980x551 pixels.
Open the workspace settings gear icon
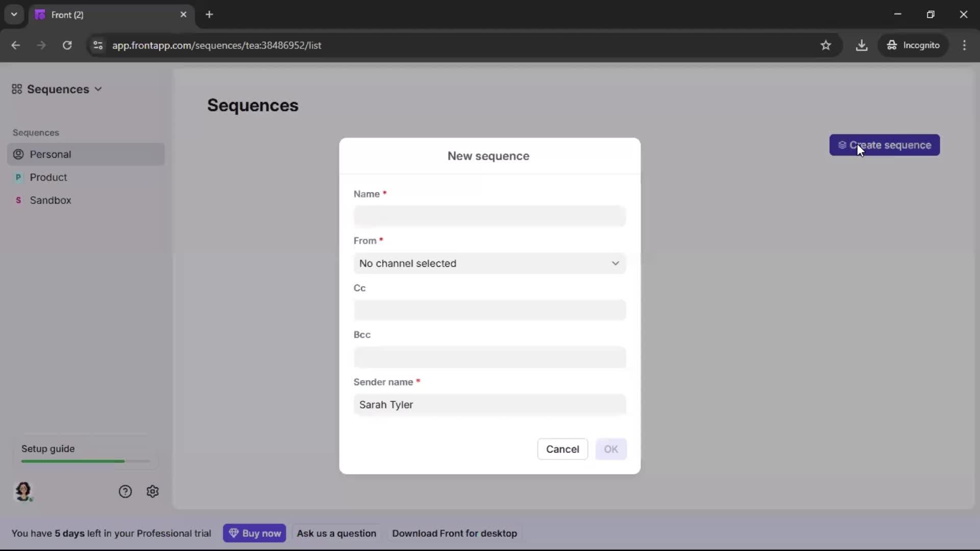coord(153,491)
